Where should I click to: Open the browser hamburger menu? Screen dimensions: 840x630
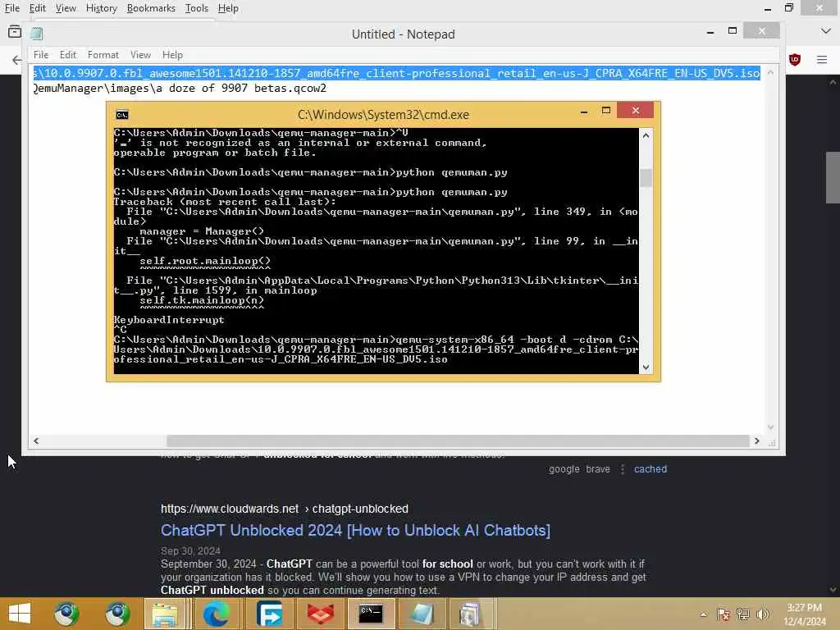point(822,59)
